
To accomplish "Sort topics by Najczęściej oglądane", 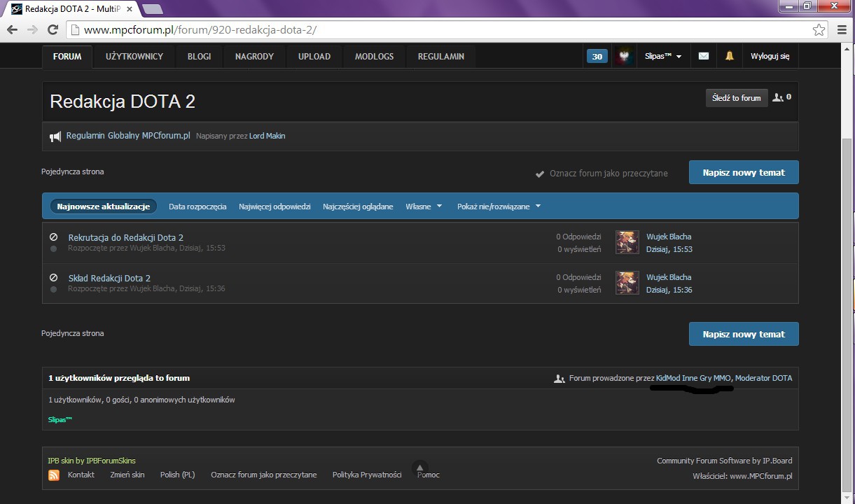I will click(x=358, y=206).
